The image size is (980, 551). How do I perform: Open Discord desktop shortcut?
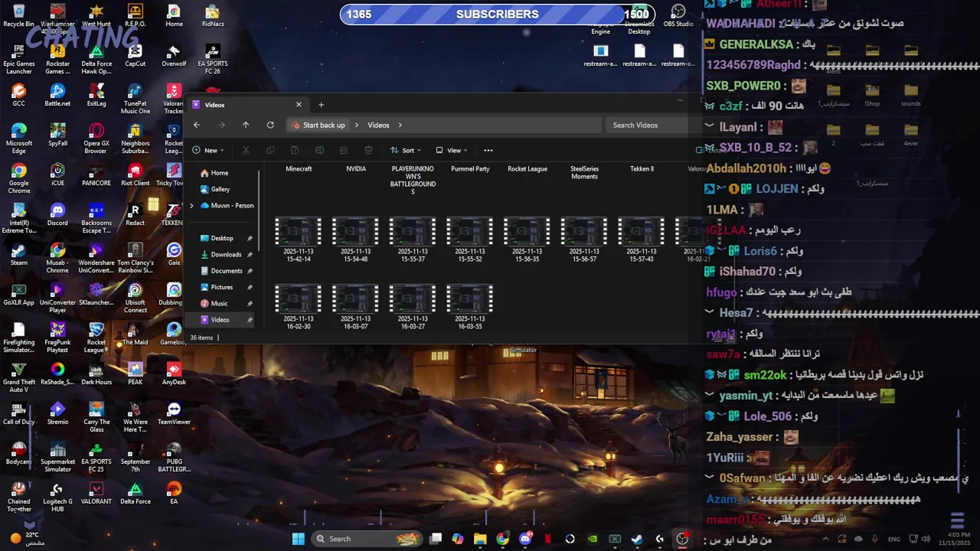(57, 214)
